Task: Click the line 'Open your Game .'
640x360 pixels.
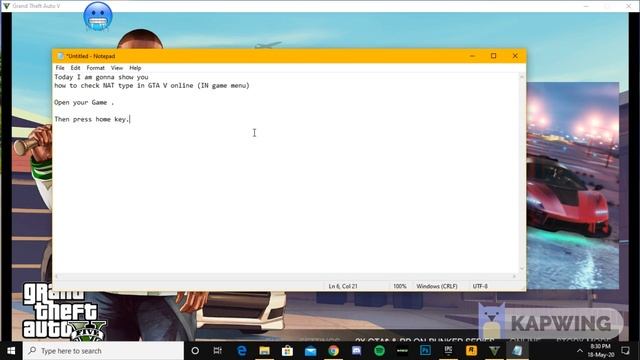Action: (84, 102)
